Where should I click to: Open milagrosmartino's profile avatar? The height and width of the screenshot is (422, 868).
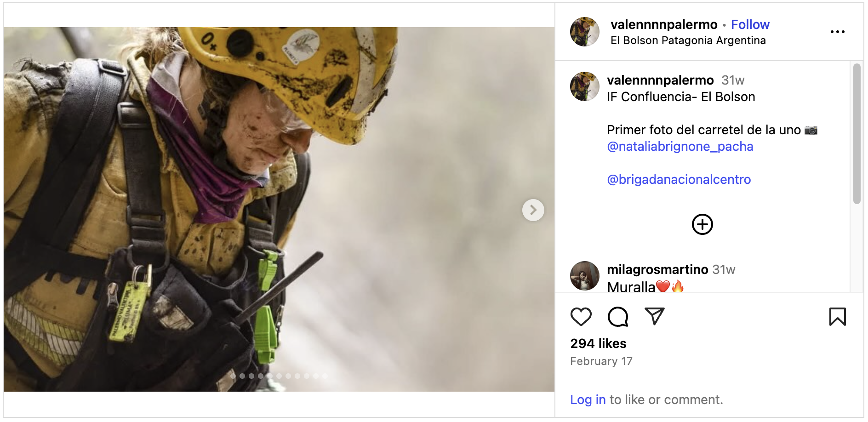point(584,276)
